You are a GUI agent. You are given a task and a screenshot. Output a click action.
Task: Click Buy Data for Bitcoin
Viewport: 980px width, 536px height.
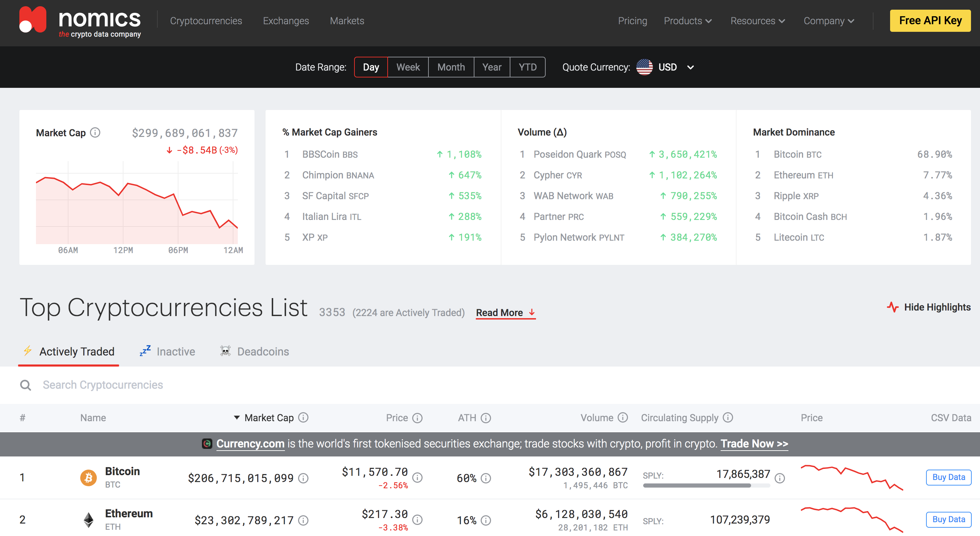949,478
